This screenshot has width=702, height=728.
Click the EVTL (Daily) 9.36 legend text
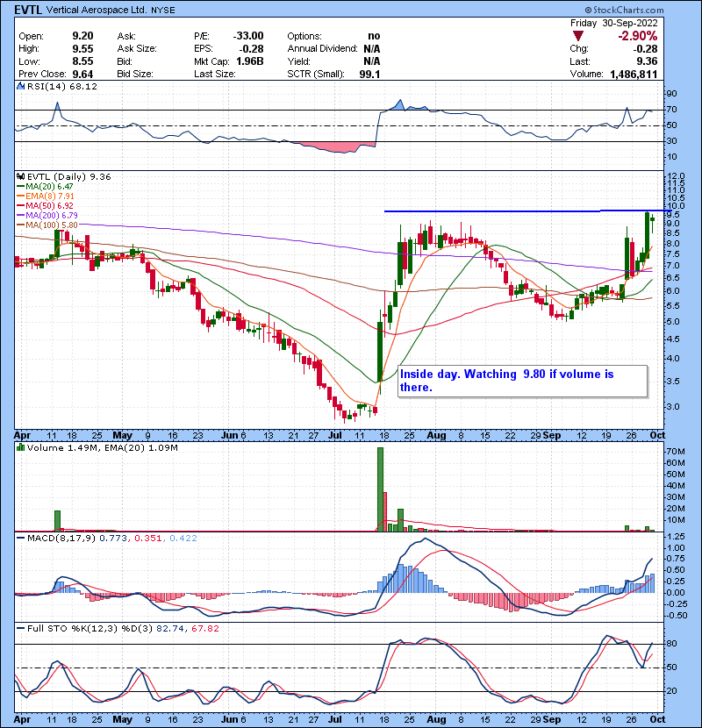click(68, 177)
